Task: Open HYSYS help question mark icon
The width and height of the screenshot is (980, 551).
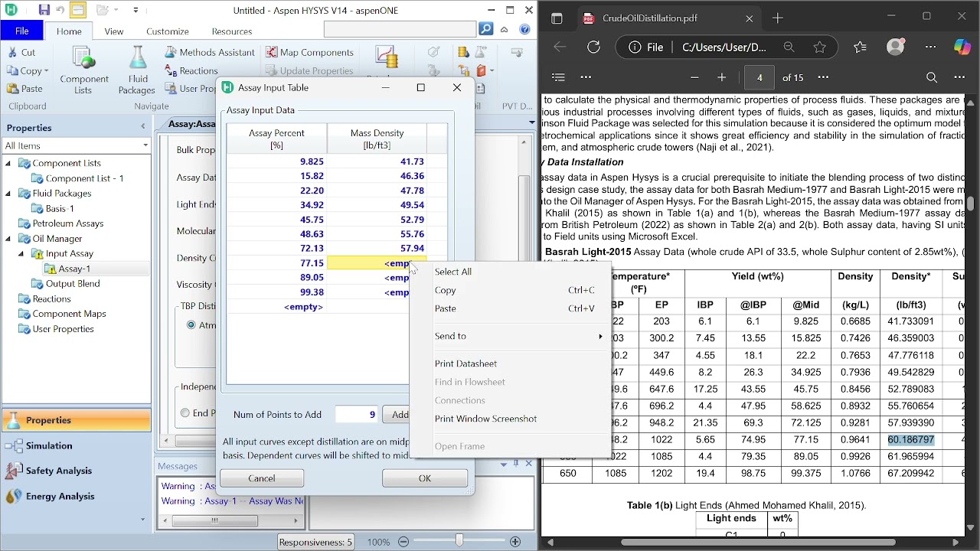Action: point(524,30)
